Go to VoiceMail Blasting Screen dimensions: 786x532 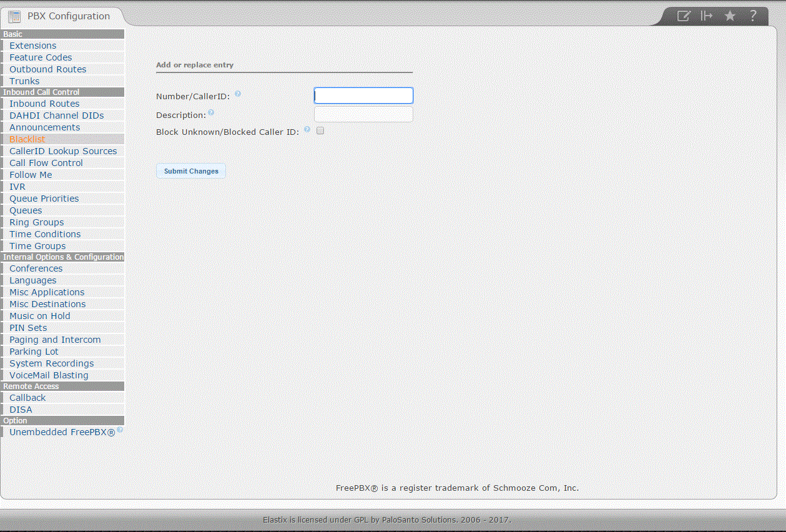49,375
